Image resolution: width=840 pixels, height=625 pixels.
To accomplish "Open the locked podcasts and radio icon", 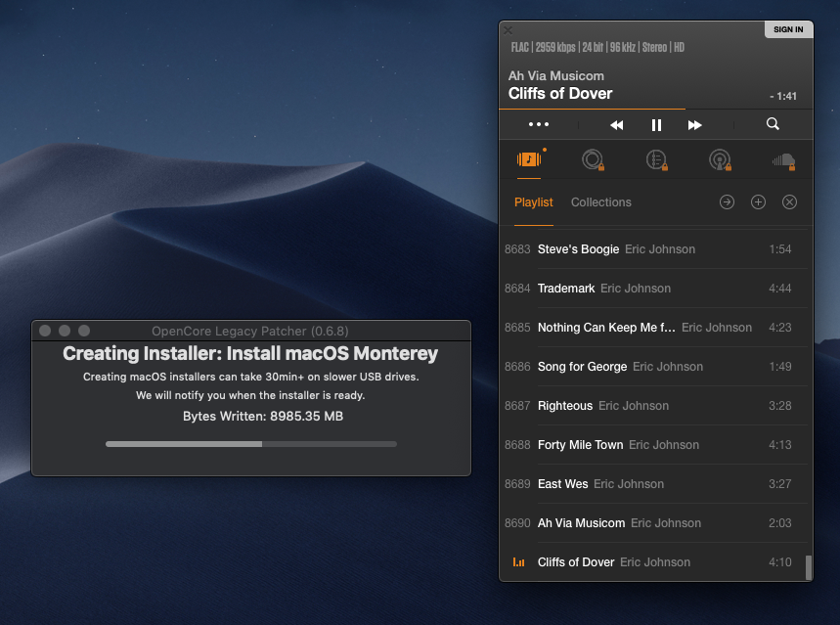I will tap(720, 159).
